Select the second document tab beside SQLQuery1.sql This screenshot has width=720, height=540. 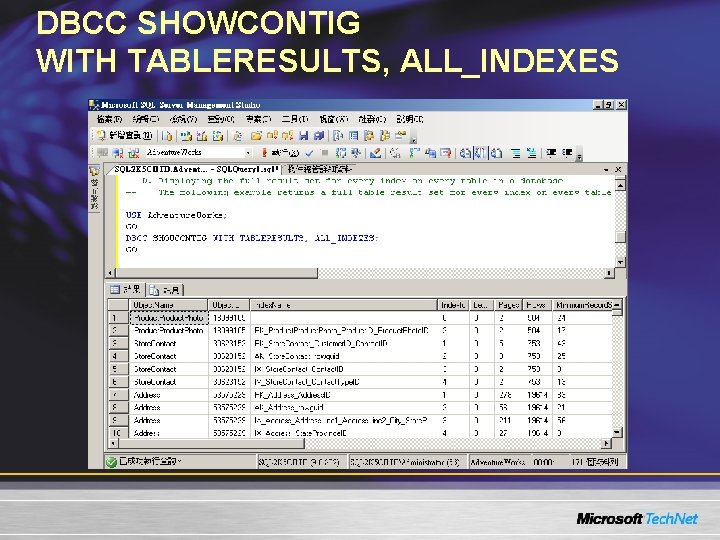pos(318,169)
